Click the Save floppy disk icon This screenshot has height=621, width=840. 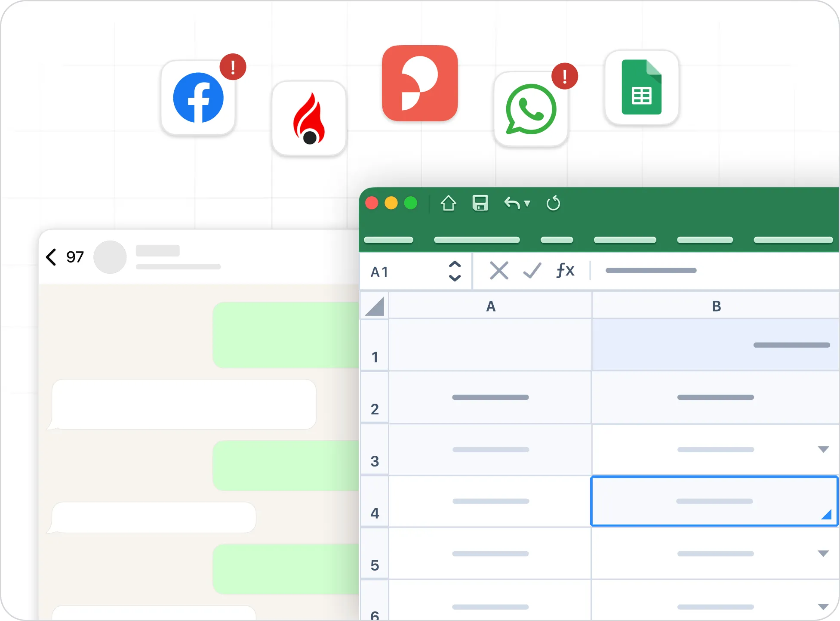tap(480, 203)
